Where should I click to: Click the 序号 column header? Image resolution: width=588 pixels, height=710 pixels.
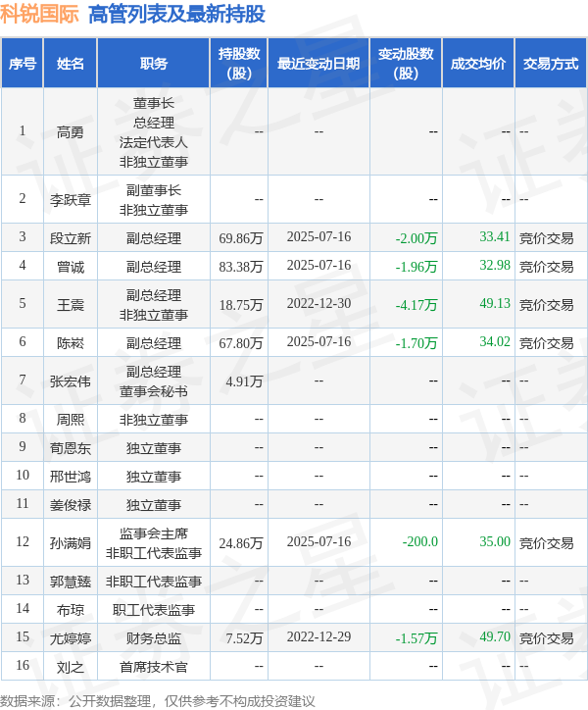click(23, 64)
